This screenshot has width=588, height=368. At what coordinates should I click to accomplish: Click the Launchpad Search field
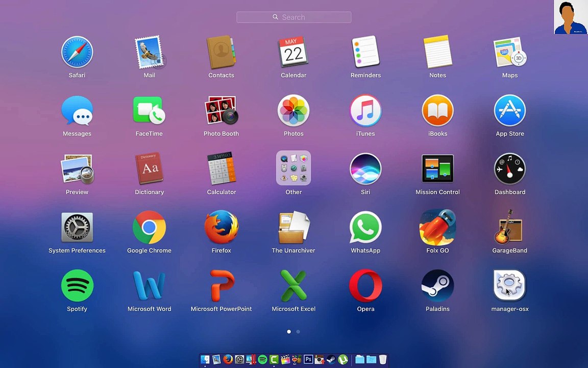click(x=293, y=17)
